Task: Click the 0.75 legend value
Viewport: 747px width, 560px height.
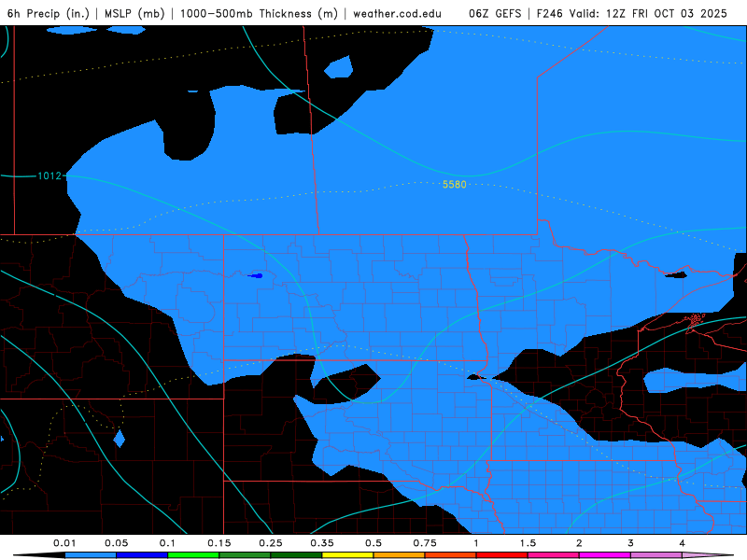Action: [425, 543]
